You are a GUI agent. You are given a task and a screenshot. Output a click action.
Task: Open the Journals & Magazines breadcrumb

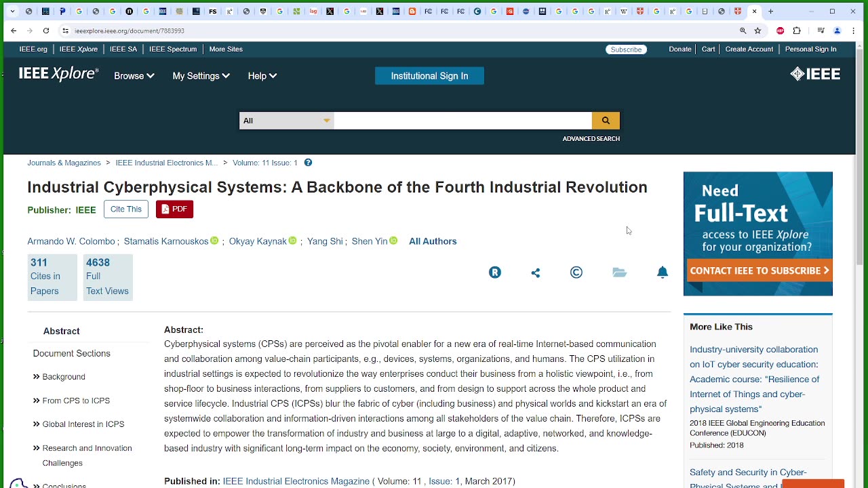point(64,163)
